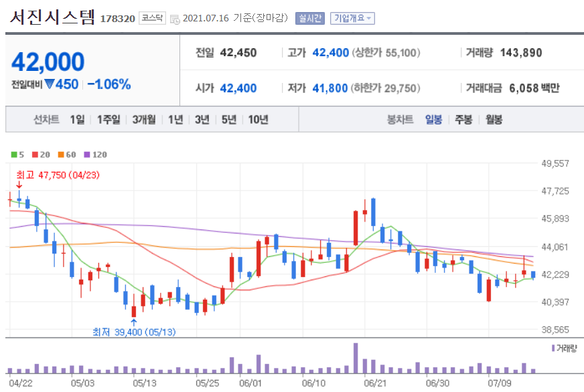The width and height of the screenshot is (584, 392).
Task: Click the 06/21 date on chart axis
Action: pos(376,383)
